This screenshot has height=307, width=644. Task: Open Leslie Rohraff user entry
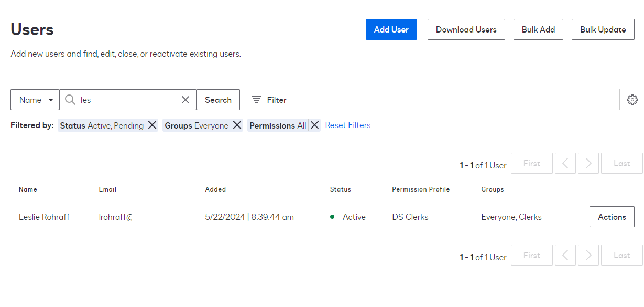(44, 217)
